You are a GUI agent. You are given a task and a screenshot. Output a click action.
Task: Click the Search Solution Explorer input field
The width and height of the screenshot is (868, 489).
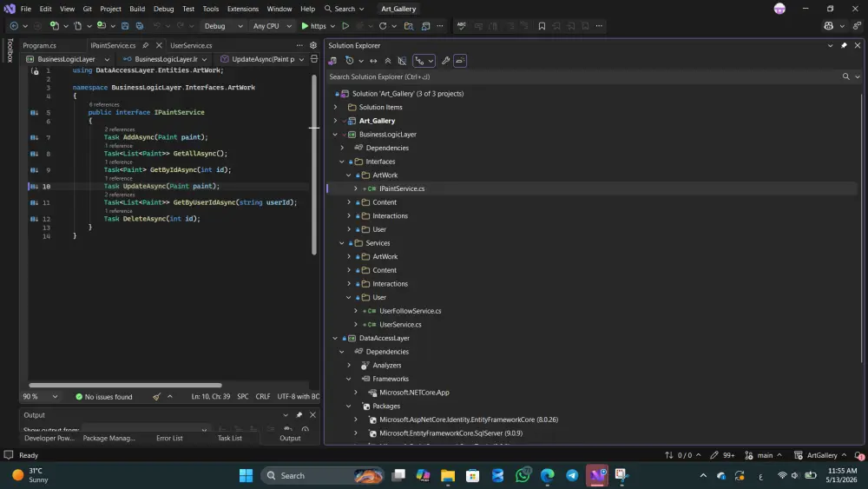[x=584, y=76]
